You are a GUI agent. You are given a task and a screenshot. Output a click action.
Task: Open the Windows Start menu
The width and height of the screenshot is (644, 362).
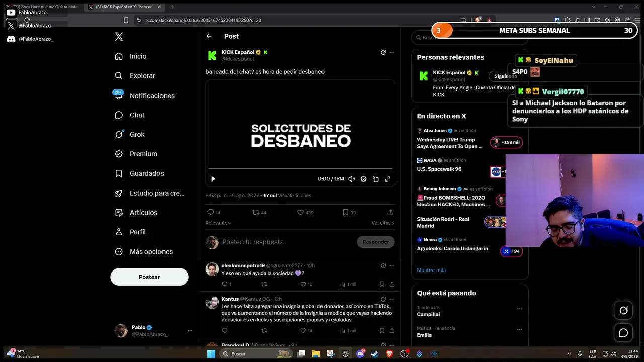click(x=211, y=354)
